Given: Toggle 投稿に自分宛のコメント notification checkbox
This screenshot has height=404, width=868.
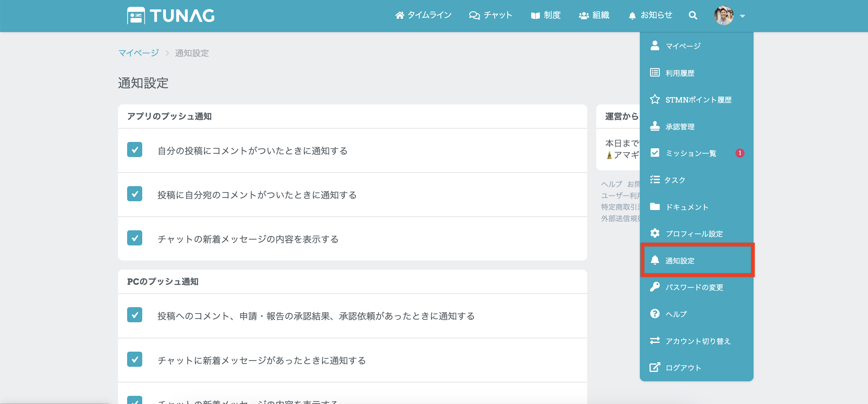Looking at the screenshot, I should [134, 194].
